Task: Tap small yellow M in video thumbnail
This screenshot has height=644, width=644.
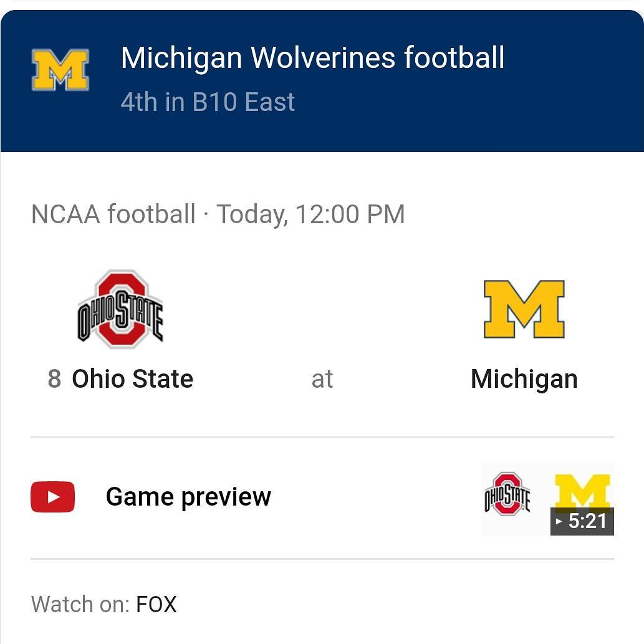Action: (x=582, y=491)
